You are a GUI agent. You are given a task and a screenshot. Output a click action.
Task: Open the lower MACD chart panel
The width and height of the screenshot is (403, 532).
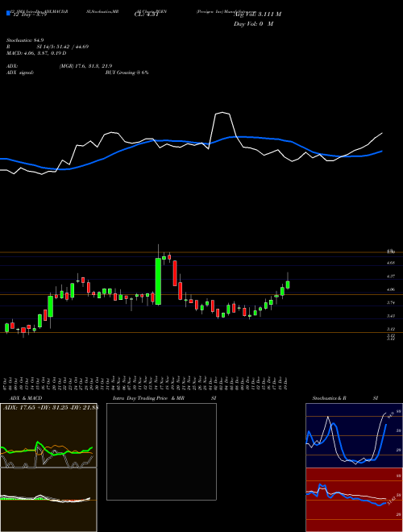(x=48, y=500)
